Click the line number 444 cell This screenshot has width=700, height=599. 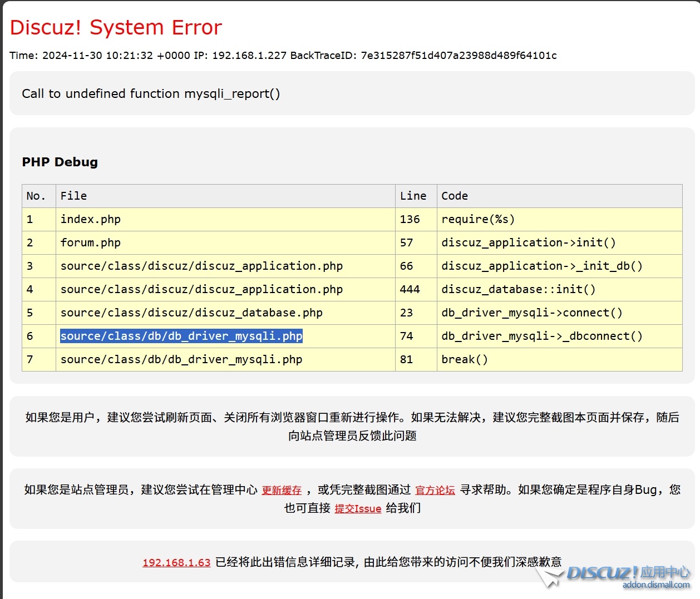(x=410, y=289)
